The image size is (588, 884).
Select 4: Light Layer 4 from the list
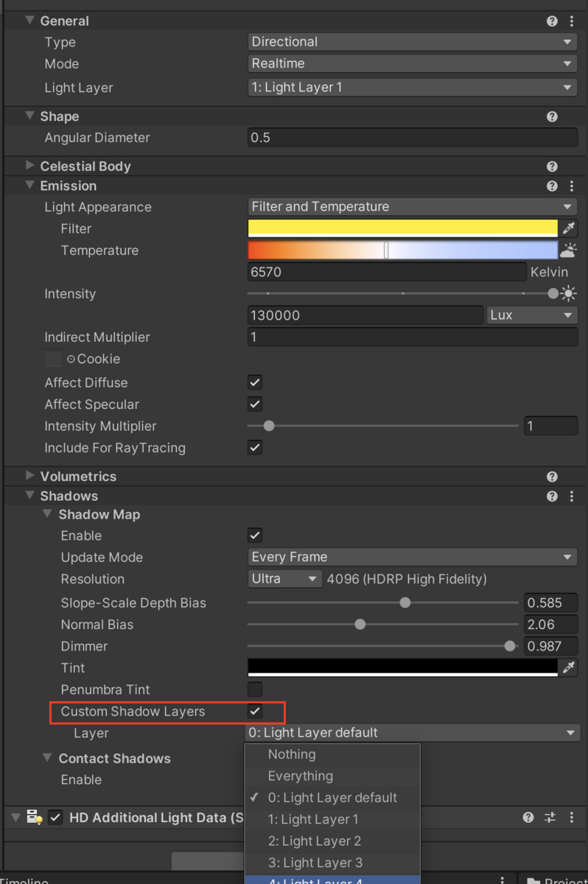332,878
